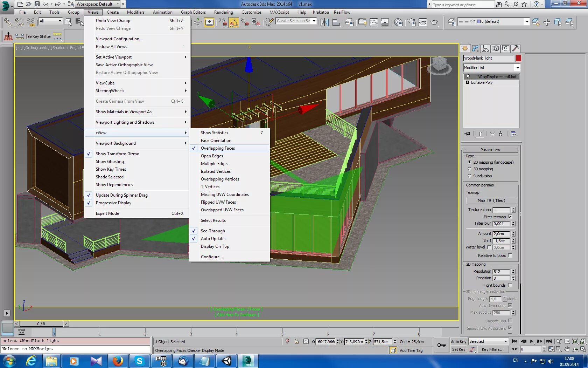Open the Material Editor icon
The image size is (588, 368).
[398, 22]
